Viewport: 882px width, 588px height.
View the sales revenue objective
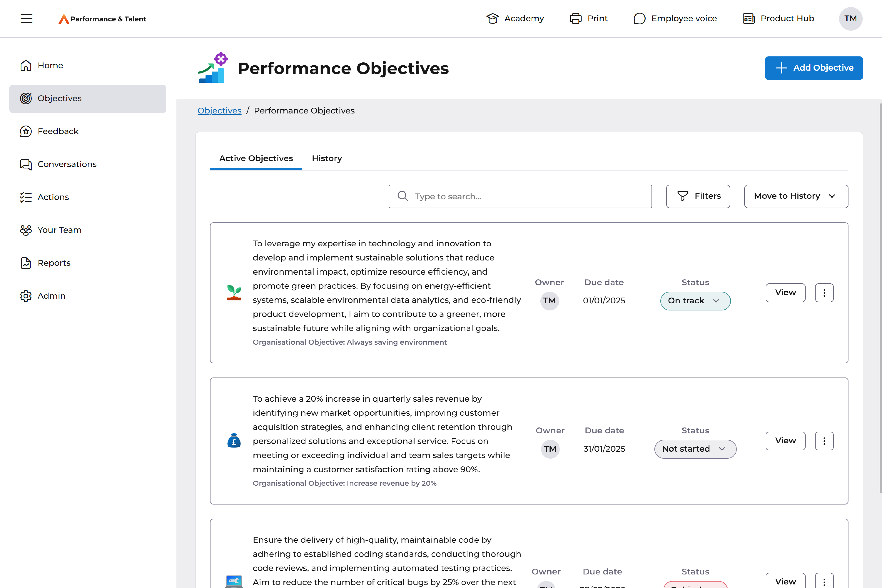(x=785, y=441)
